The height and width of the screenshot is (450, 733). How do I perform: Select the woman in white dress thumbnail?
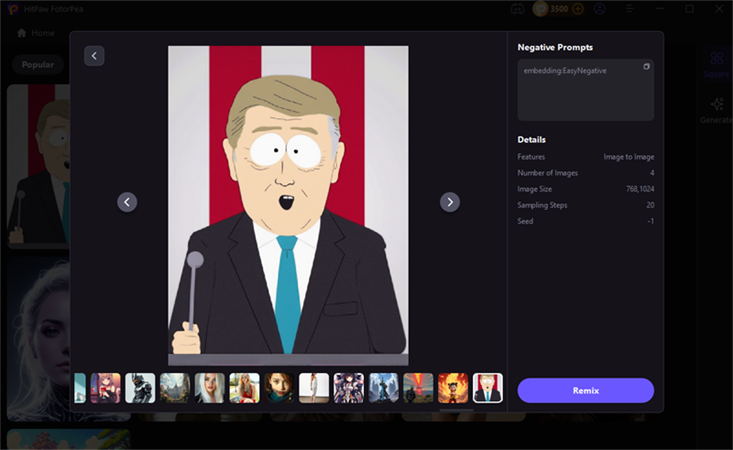point(314,388)
